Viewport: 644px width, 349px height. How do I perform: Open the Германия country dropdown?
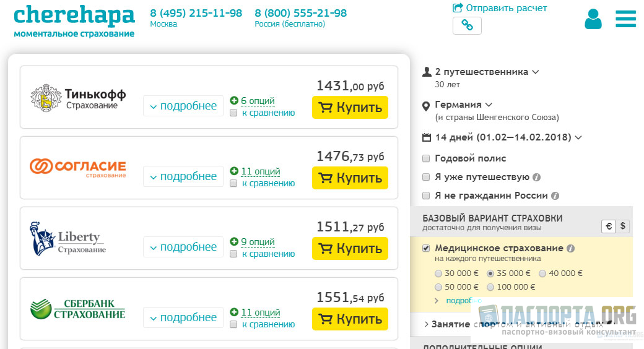(x=463, y=105)
